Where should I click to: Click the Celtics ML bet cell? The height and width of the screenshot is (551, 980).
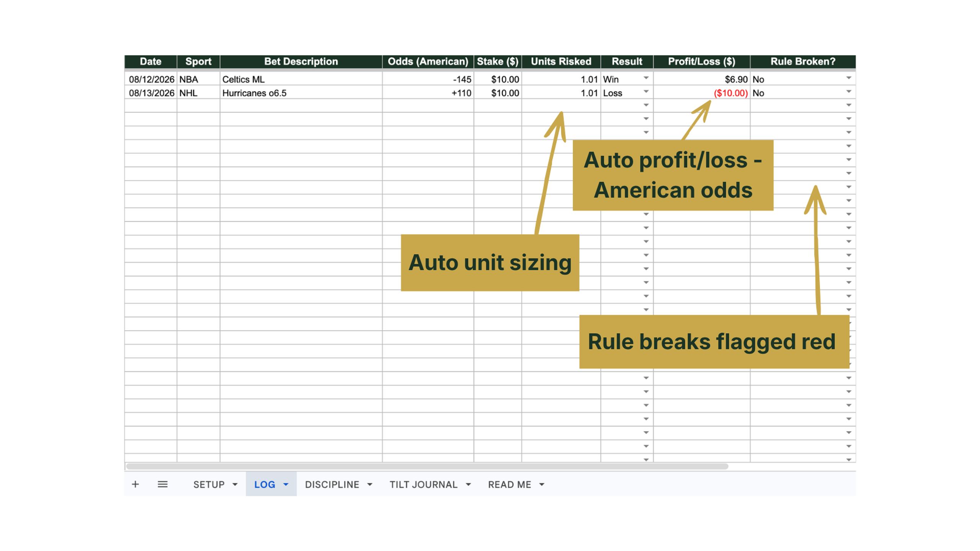[x=301, y=79]
